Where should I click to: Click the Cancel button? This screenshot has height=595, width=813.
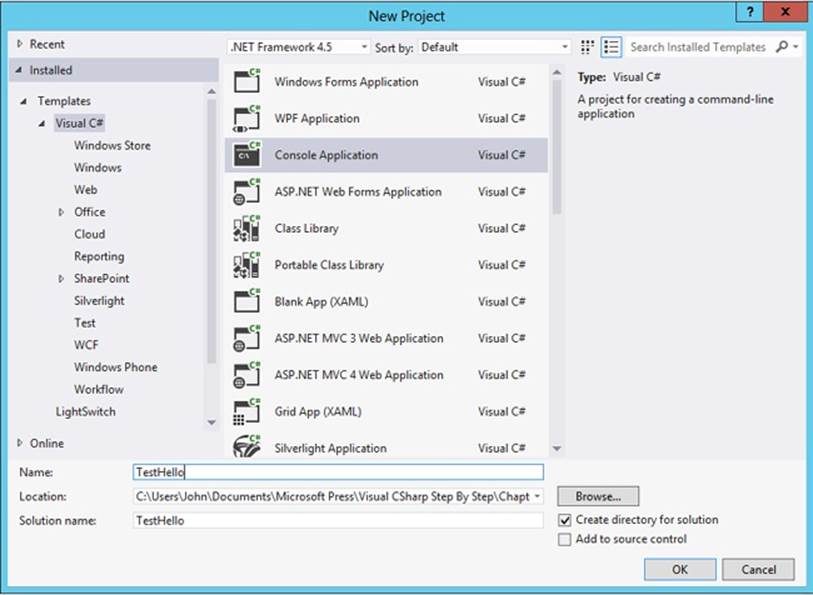click(x=758, y=569)
